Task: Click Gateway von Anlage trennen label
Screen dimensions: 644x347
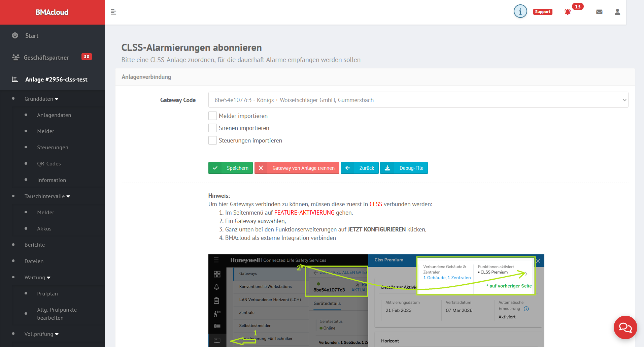Action: [303, 168]
